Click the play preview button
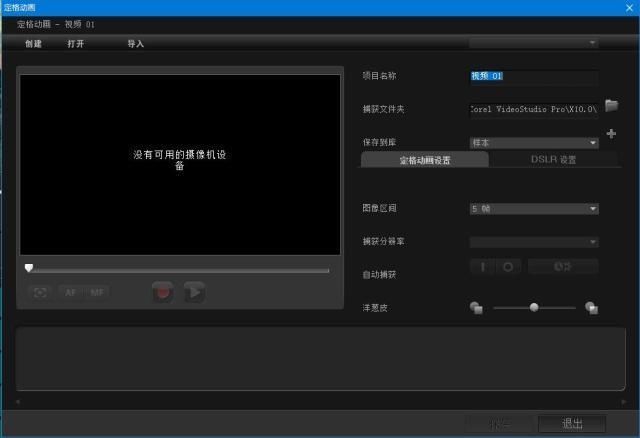The width and height of the screenshot is (640, 438). pos(195,292)
